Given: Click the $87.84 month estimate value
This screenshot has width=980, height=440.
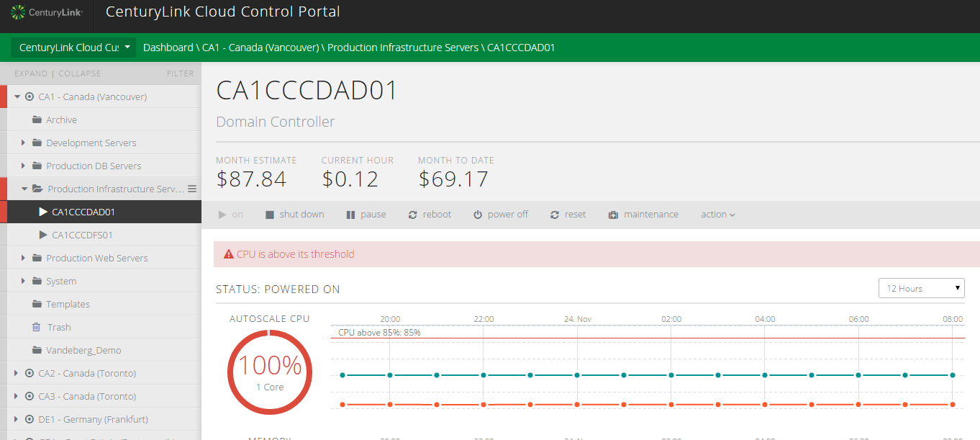Looking at the screenshot, I should coord(251,179).
